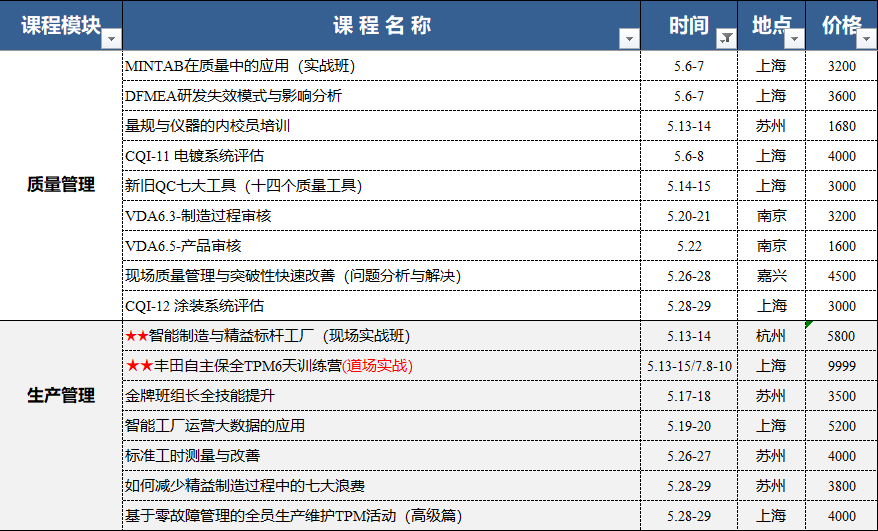Click the 课程名称 header cell

(381, 25)
